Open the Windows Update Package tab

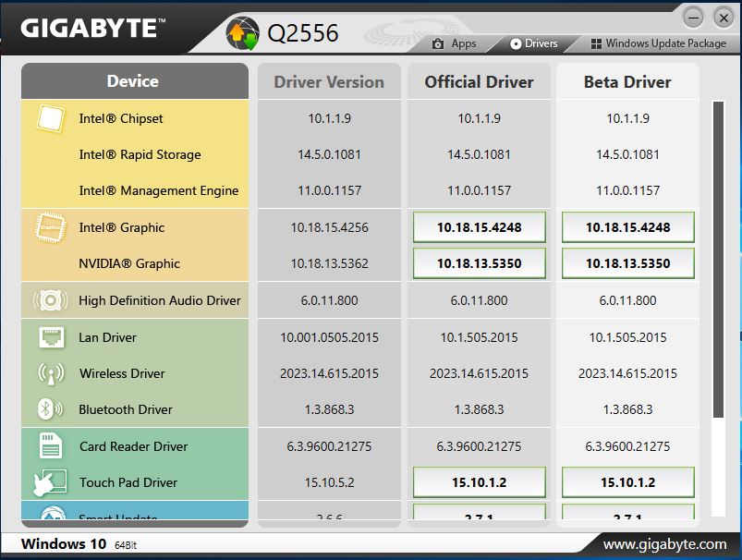[x=659, y=43]
